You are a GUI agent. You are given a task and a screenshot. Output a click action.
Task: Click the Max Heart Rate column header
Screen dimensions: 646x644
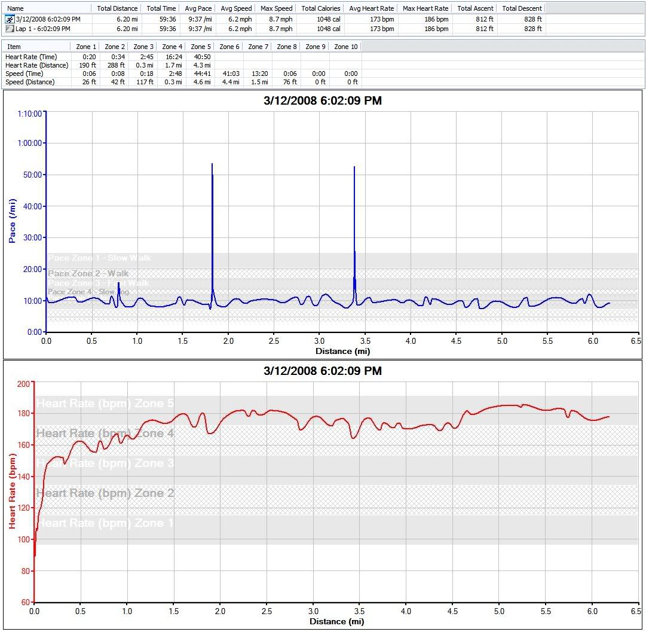click(425, 8)
